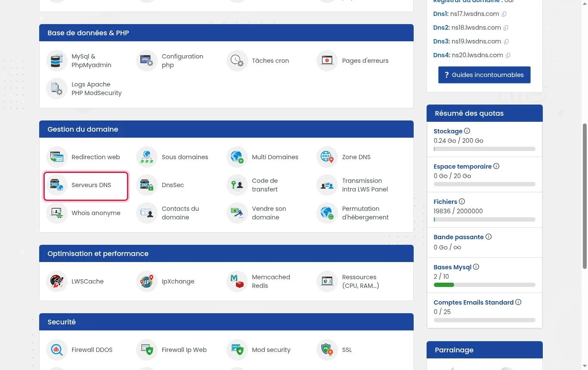Launch the LWSCache rocket icon
588x370 pixels.
pyautogui.click(x=57, y=281)
